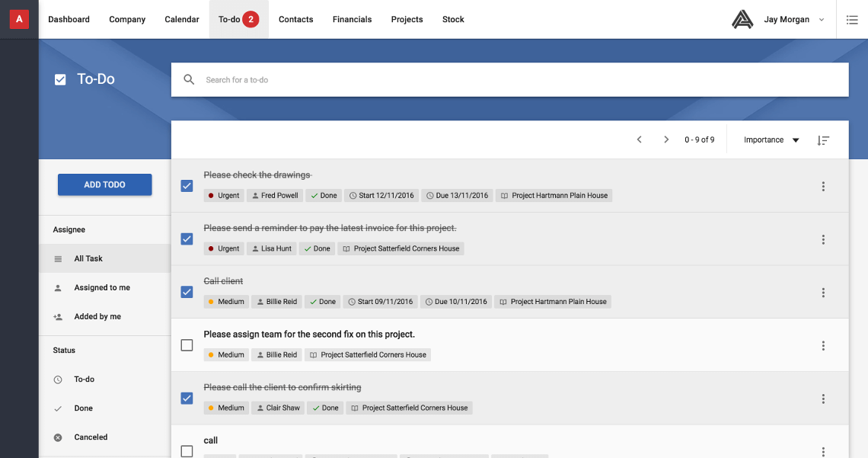Click 'Project Satterfield Corners House' on skirting to-do
The image size is (868, 458).
(409, 408)
